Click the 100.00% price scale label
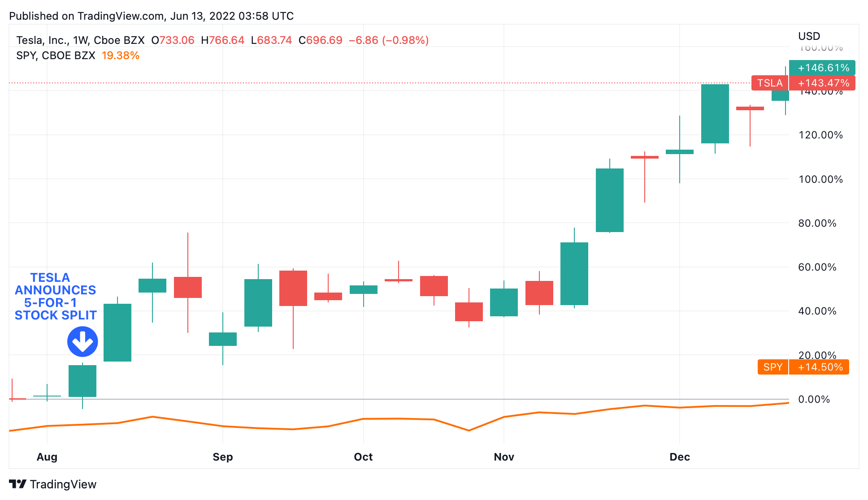868x500 pixels. point(820,179)
